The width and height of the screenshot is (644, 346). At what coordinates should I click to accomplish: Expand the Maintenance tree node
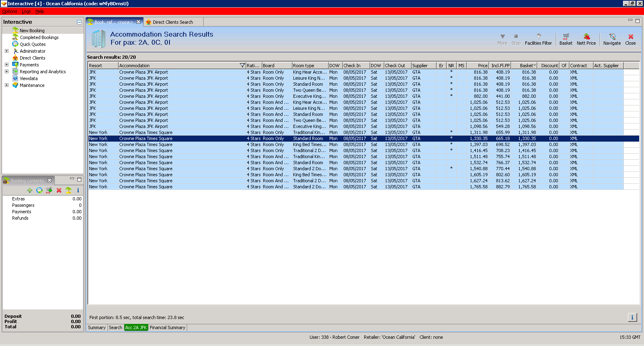coord(6,85)
